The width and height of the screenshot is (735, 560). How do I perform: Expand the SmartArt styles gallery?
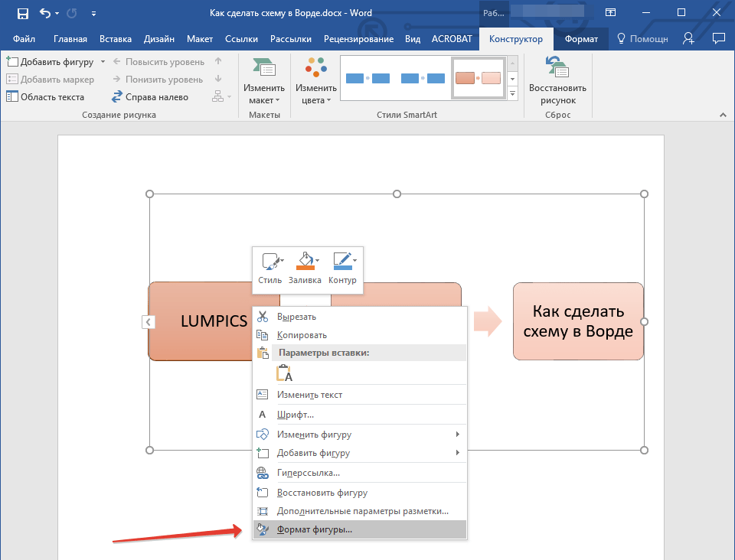pyautogui.click(x=513, y=93)
